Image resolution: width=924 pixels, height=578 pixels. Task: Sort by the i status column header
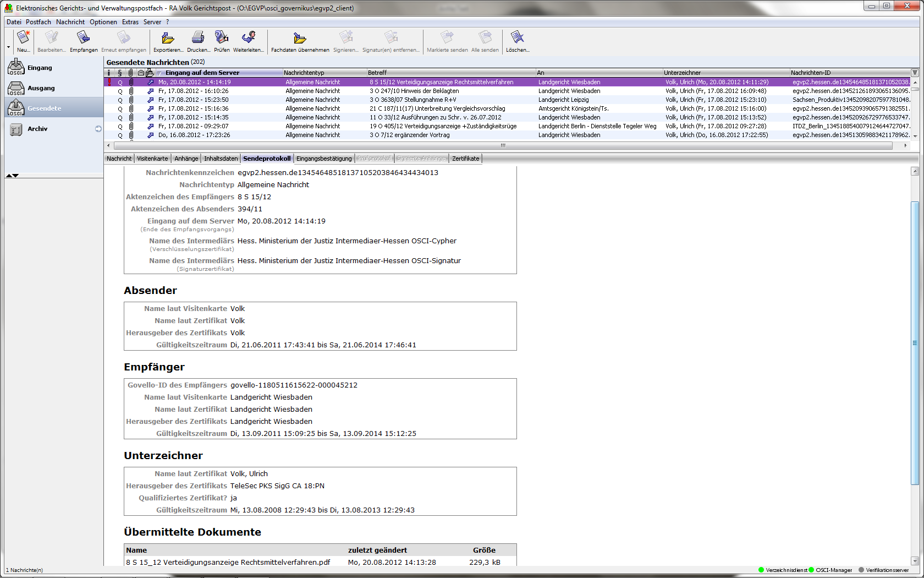(x=109, y=73)
